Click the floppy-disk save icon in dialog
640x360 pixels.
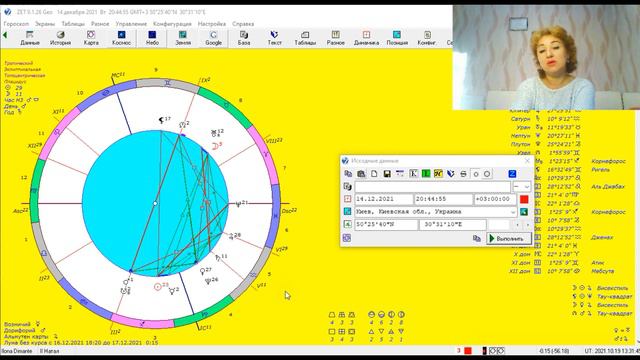click(x=387, y=174)
